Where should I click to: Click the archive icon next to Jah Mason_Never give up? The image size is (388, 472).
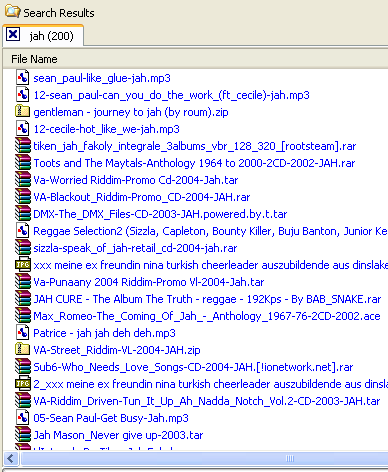pos(23,435)
